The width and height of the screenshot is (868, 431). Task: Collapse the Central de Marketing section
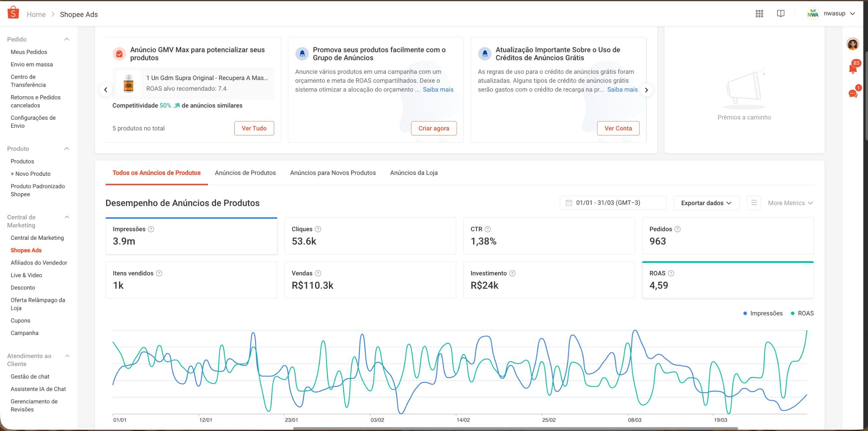(x=67, y=217)
